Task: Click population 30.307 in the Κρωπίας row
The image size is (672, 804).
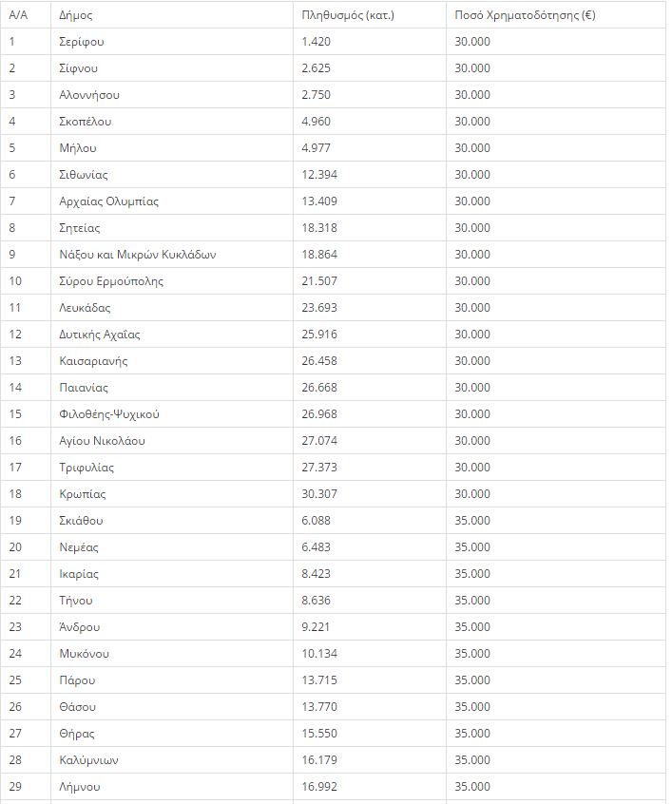Action: tap(319, 494)
